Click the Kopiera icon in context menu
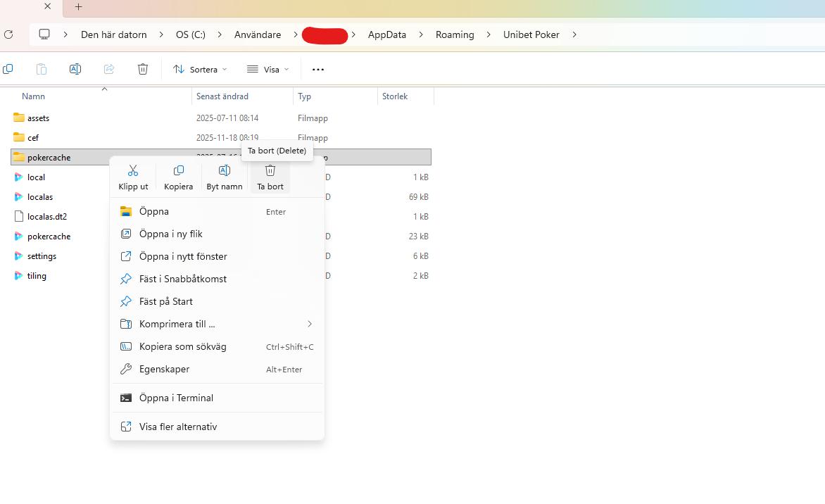Viewport: 825px width, 504px height. click(x=178, y=171)
